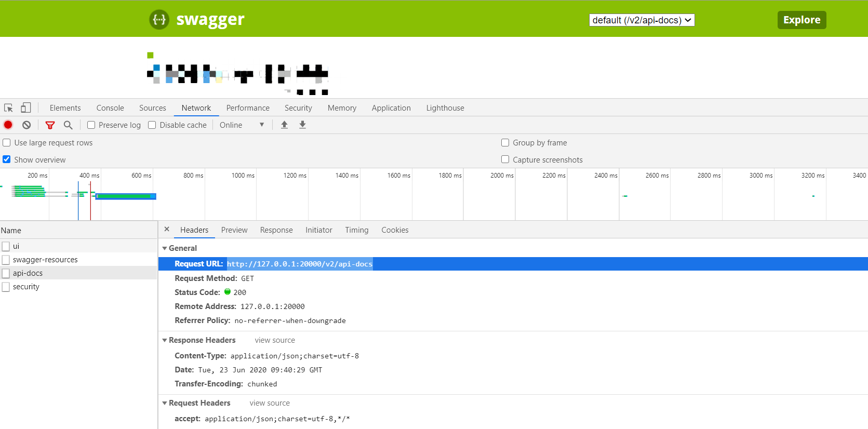The image size is (868, 429).
Task: Enable Capture screenshots checkbox
Action: [x=505, y=159]
